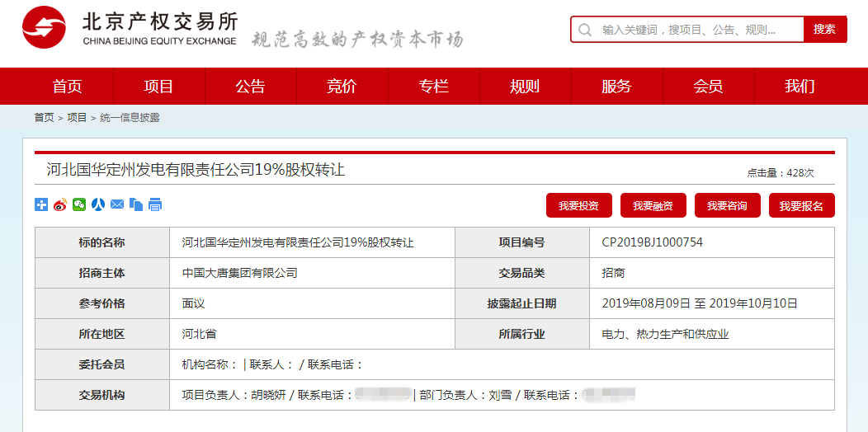
Task: Open the 公告 navigation menu
Action: coord(250,87)
